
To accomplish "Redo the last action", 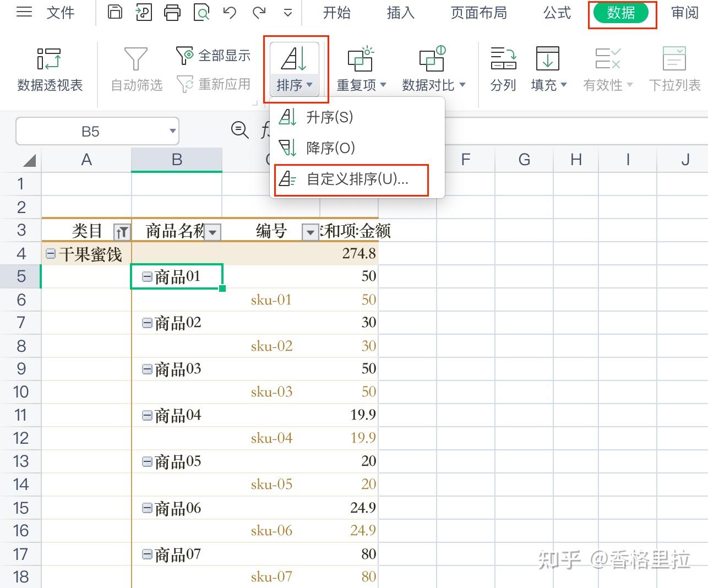I will (x=259, y=12).
